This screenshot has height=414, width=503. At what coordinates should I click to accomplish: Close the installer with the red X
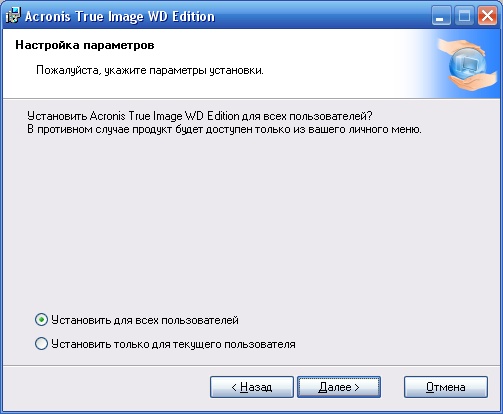(x=487, y=16)
